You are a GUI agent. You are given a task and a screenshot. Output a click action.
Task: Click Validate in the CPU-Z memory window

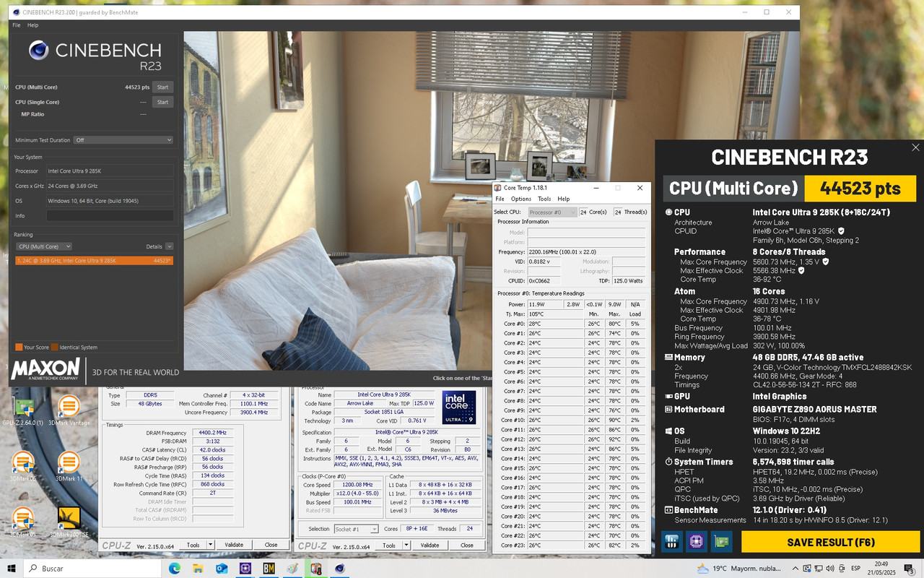234,545
